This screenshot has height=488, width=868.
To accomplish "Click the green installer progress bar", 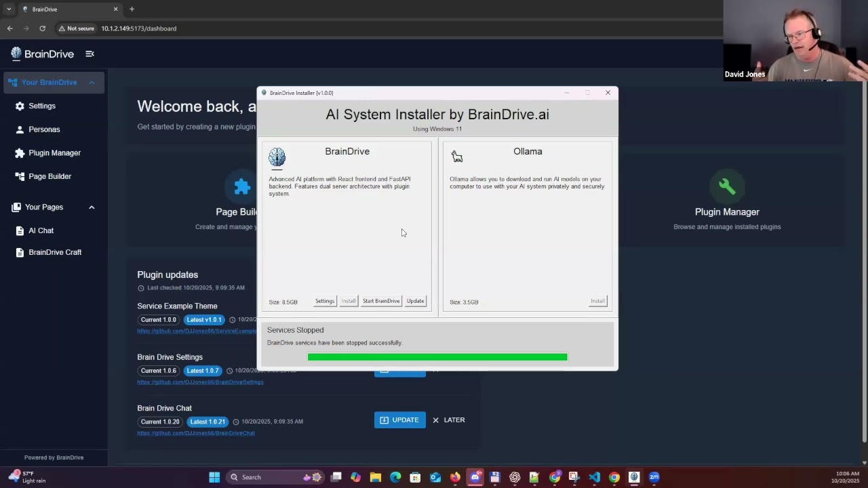I will [437, 357].
